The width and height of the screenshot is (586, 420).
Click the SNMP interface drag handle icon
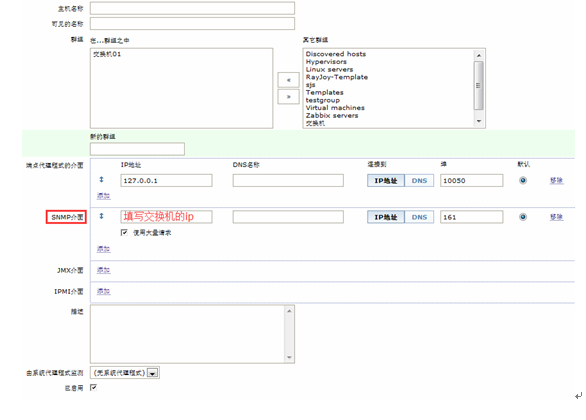[x=101, y=216]
